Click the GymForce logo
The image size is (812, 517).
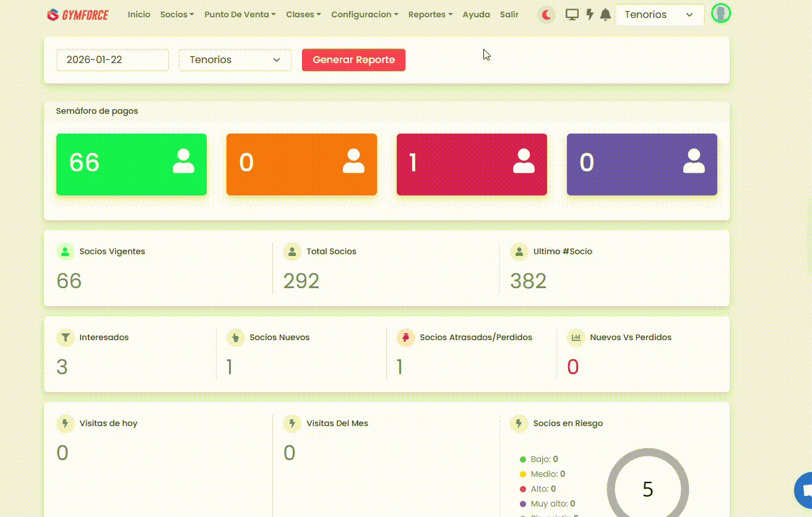pos(78,15)
